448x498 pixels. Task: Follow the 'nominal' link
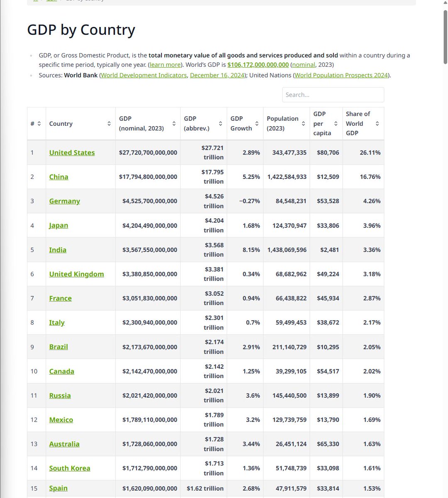point(303,65)
